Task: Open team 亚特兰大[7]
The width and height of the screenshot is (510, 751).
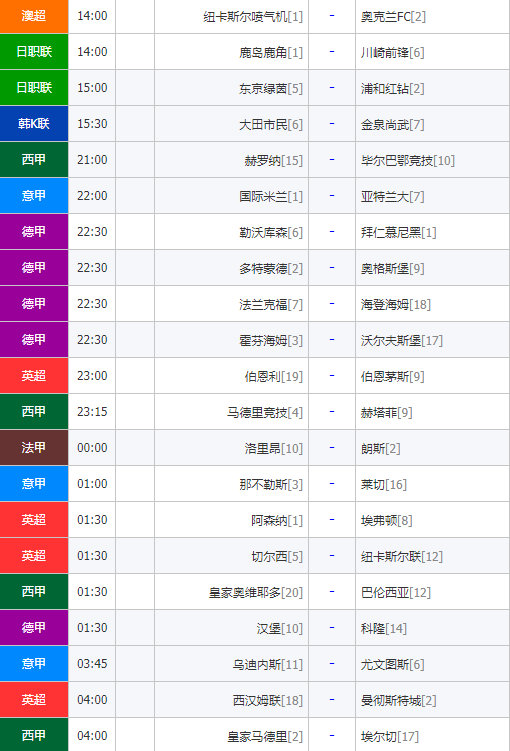Action: (x=393, y=196)
